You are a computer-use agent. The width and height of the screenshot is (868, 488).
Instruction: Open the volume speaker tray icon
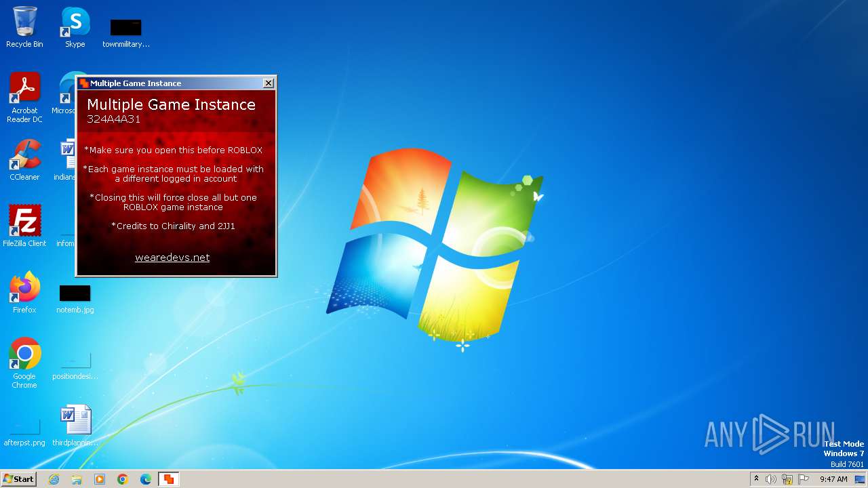[x=771, y=479]
